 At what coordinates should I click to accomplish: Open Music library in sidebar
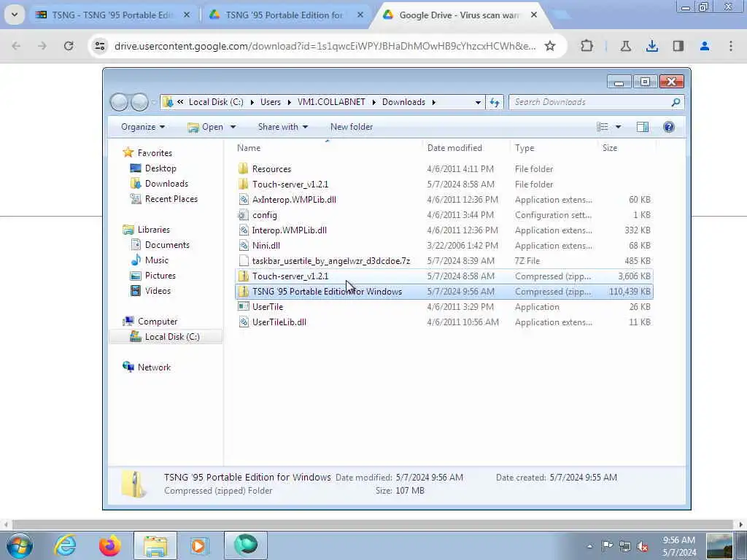tap(156, 260)
